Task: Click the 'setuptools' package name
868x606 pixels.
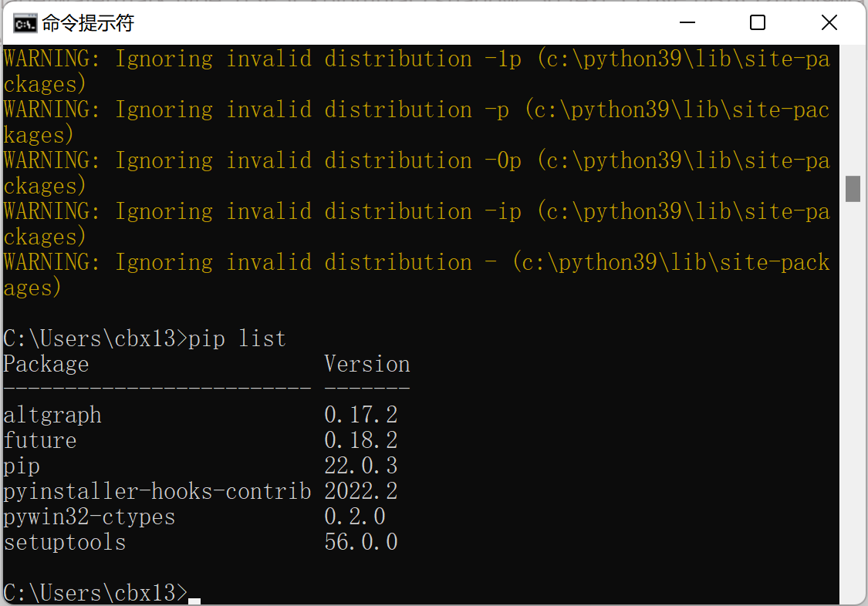Action: coord(64,542)
